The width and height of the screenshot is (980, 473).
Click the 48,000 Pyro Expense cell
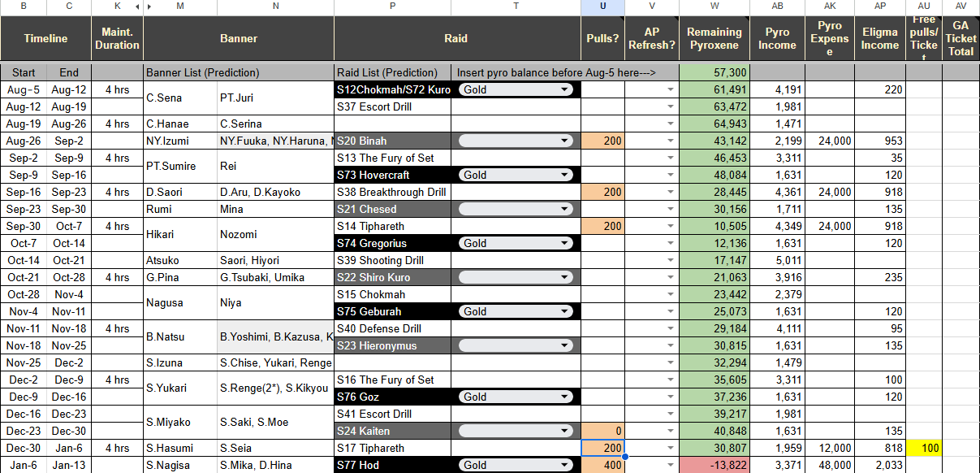click(x=830, y=465)
